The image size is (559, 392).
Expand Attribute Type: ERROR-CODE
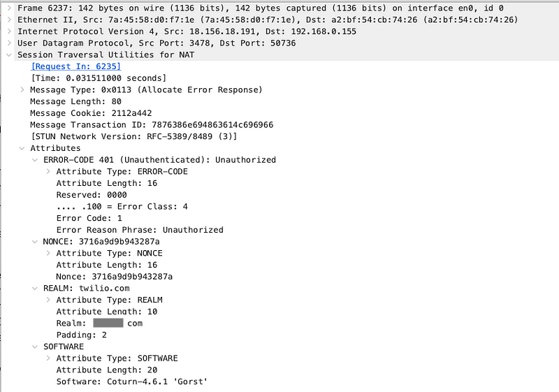pyautogui.click(x=48, y=172)
